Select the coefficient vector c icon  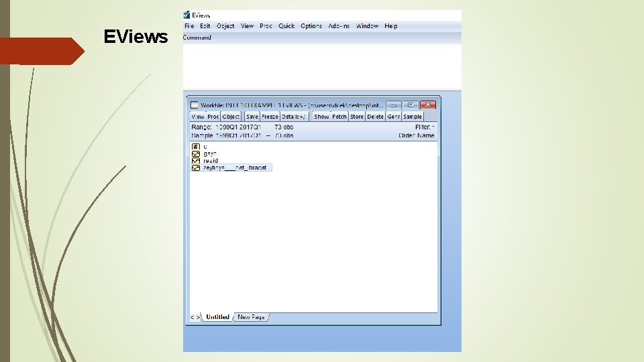(x=196, y=147)
